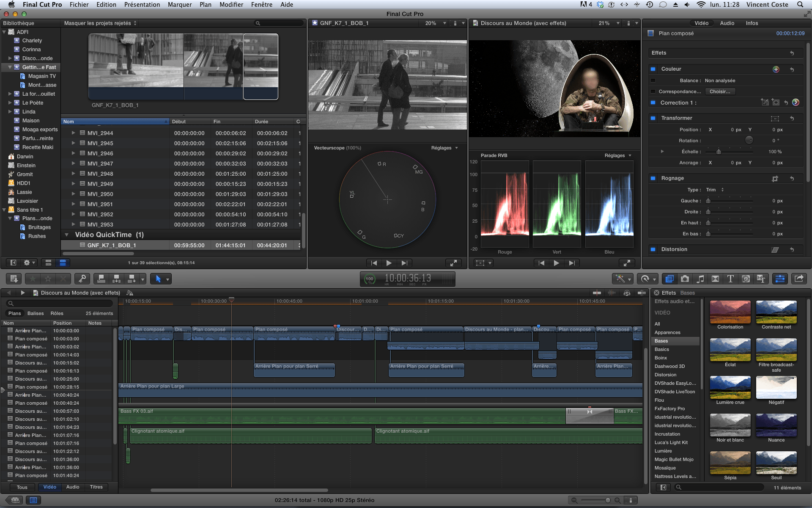Switch event browser to filmstrip view
This screenshot has height=508, width=812.
pyautogui.click(x=48, y=263)
